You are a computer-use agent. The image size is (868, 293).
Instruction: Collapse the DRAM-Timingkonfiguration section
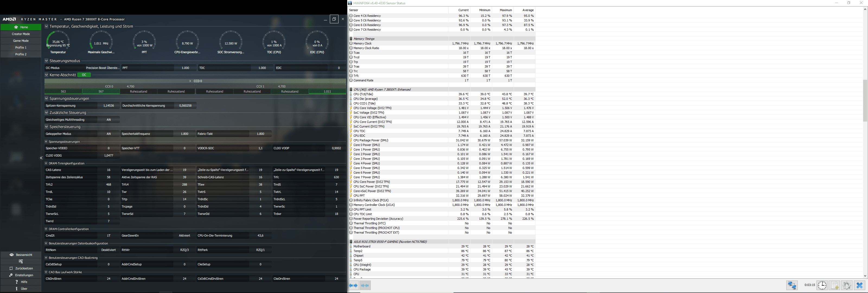(x=46, y=163)
